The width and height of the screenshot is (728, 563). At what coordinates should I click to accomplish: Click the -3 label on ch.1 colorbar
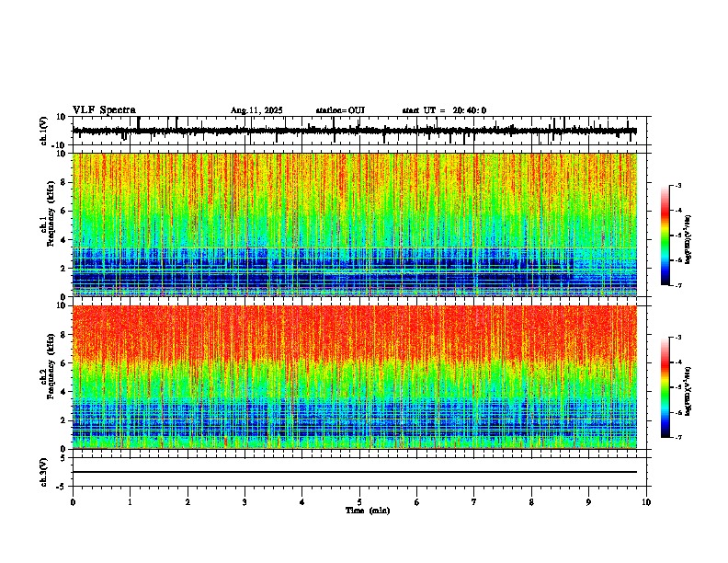tap(678, 186)
